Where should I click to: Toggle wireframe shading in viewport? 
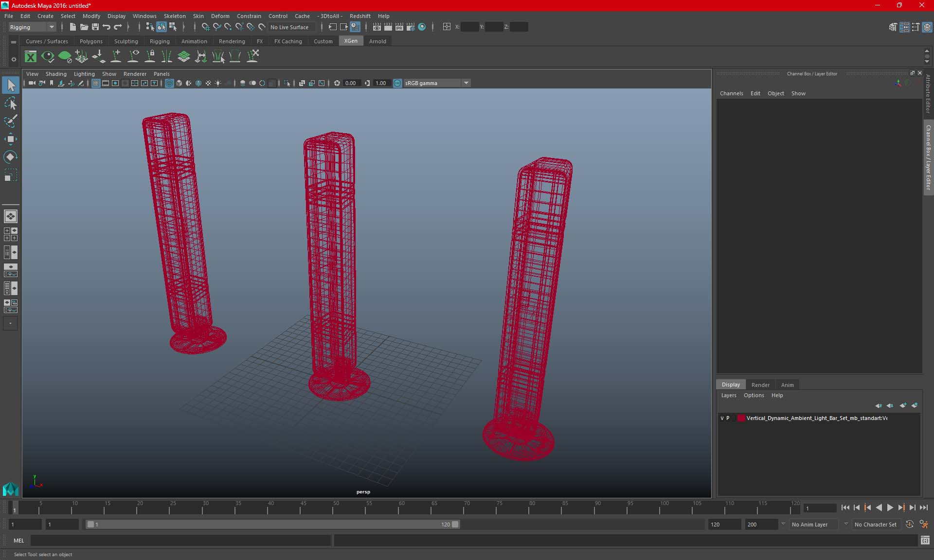[x=169, y=83]
